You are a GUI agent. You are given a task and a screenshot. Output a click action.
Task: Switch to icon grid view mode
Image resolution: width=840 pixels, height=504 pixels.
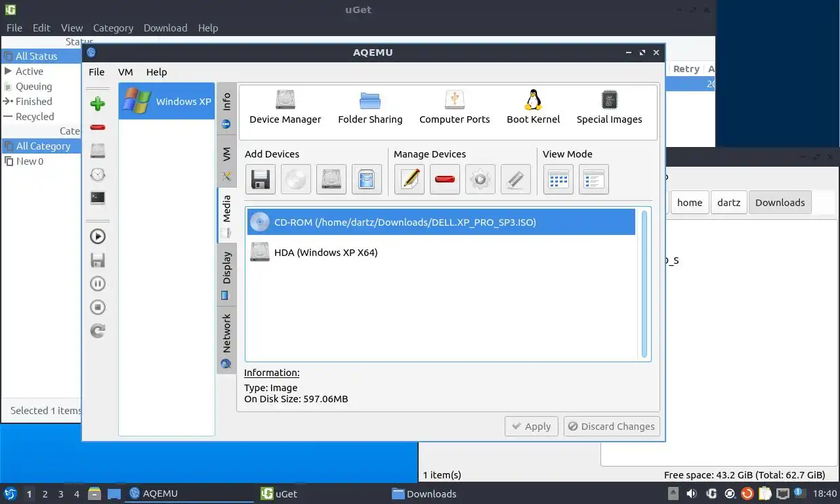[558, 179]
